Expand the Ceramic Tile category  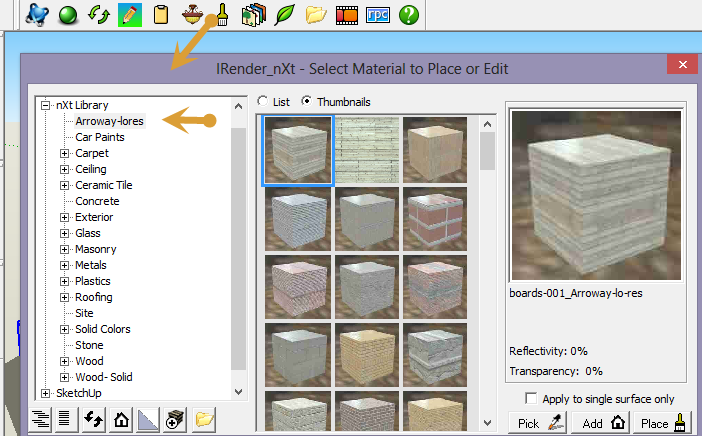pos(64,185)
